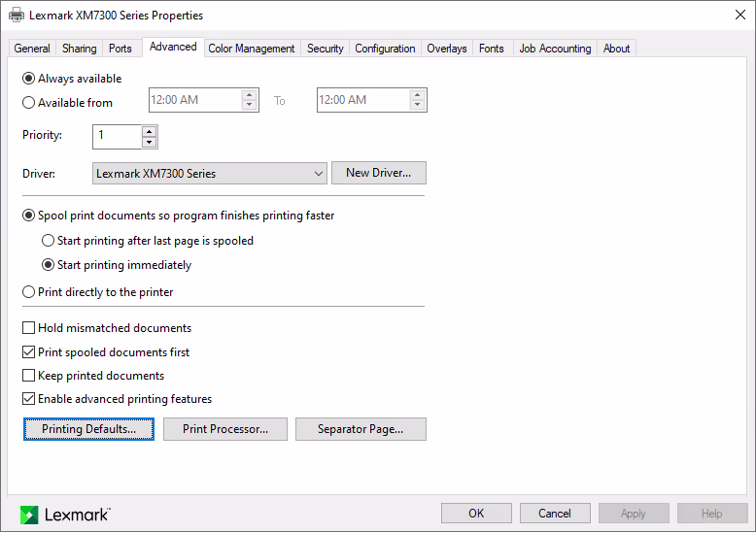
Task: Click the Driver: label
Action: pos(39,174)
